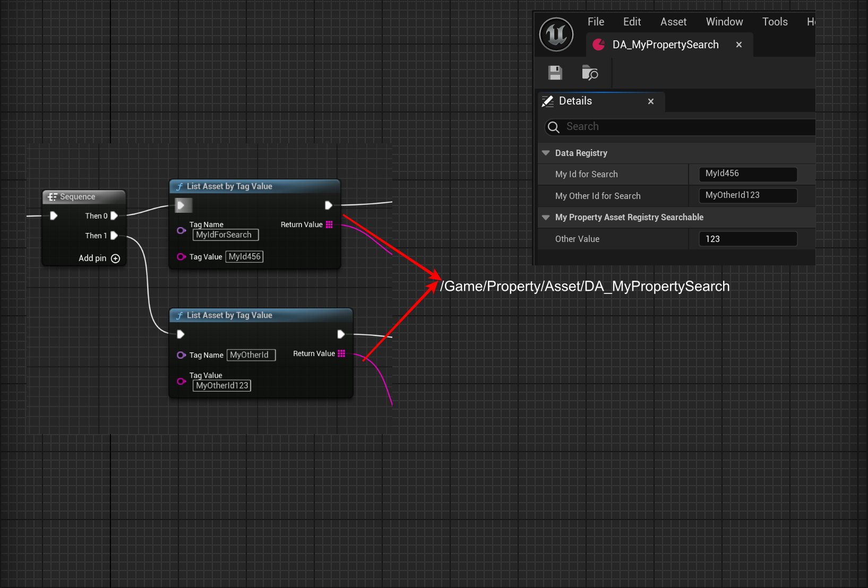Click the Other Value field showing 123
The height and width of the screenshot is (588, 868).
click(747, 239)
